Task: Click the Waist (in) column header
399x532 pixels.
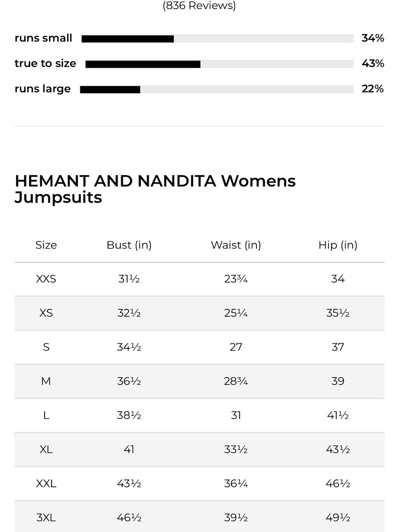Action: pyautogui.click(x=236, y=245)
